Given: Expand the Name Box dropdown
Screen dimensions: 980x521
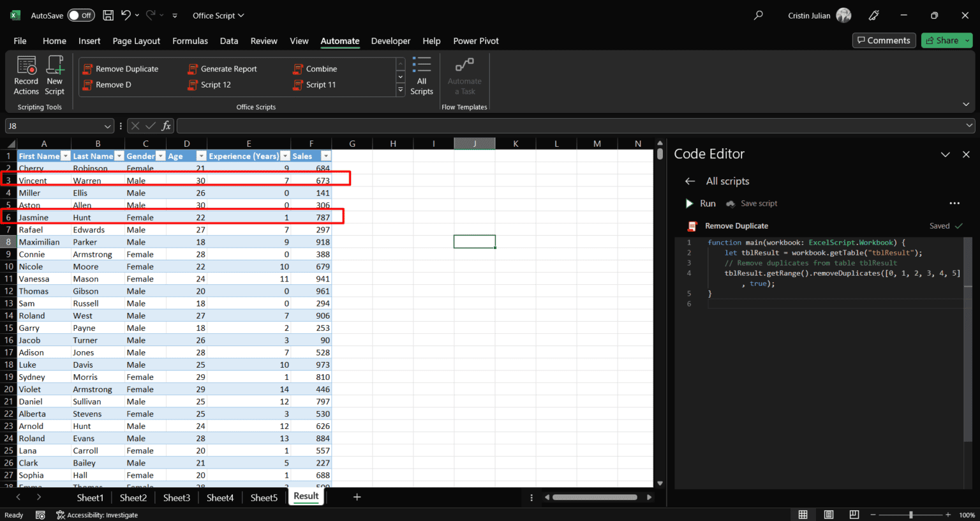Looking at the screenshot, I should 106,125.
